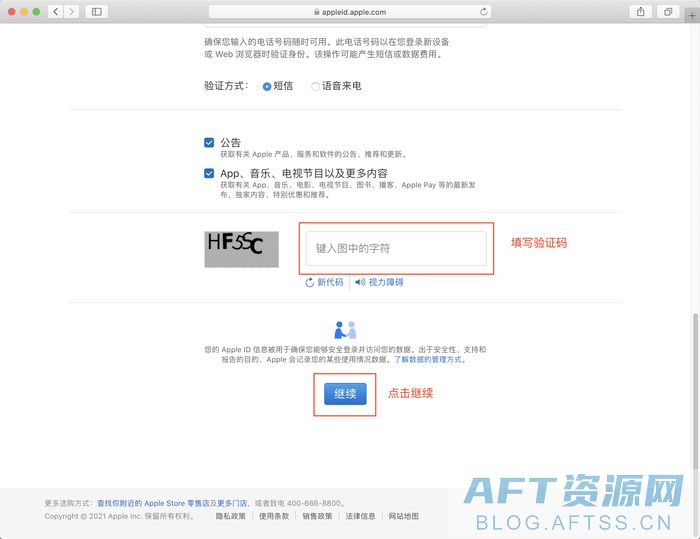
Task: Click the captcha image HFSSC
Action: [241, 248]
